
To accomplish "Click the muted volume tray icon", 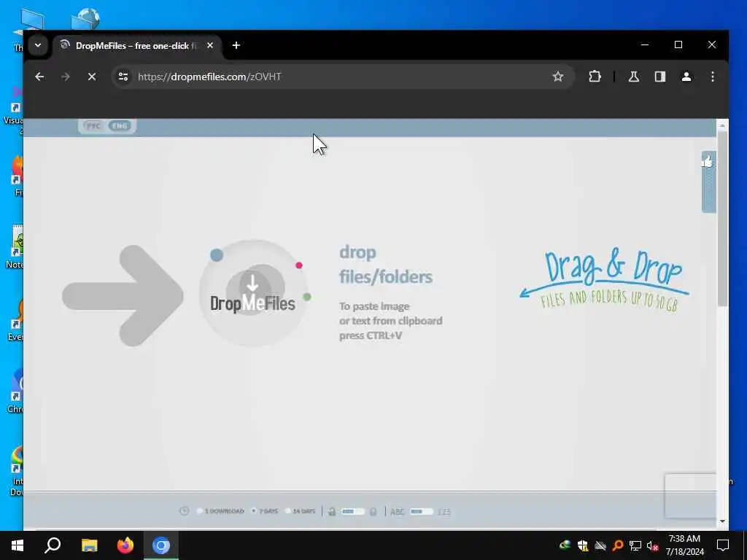I will (652, 545).
